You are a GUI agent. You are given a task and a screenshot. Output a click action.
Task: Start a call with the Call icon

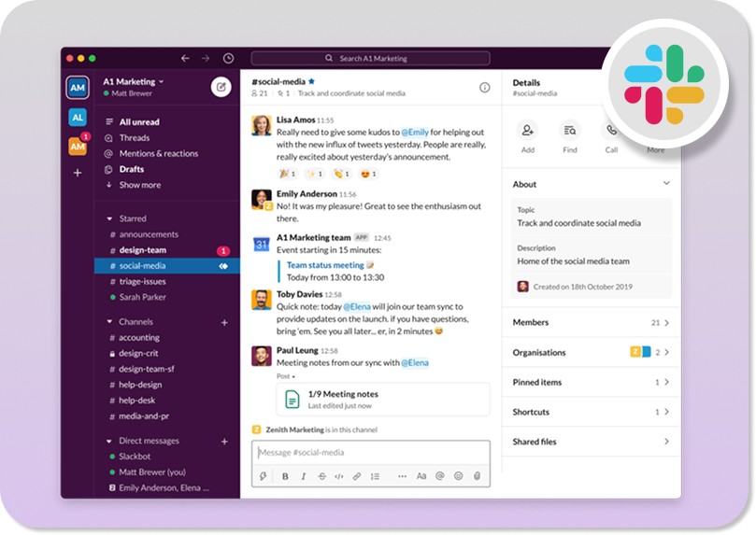click(611, 130)
